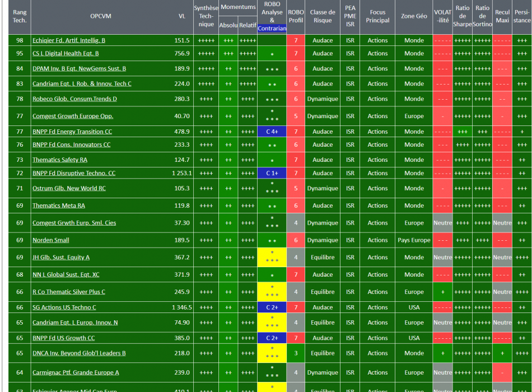Click the C 1+ contrarian cell

pos(272,173)
